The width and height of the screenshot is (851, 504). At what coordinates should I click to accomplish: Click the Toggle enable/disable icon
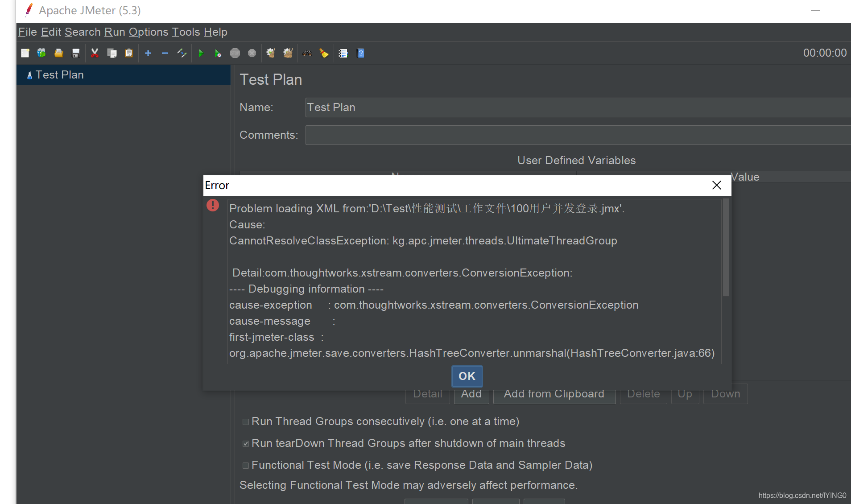click(x=182, y=53)
